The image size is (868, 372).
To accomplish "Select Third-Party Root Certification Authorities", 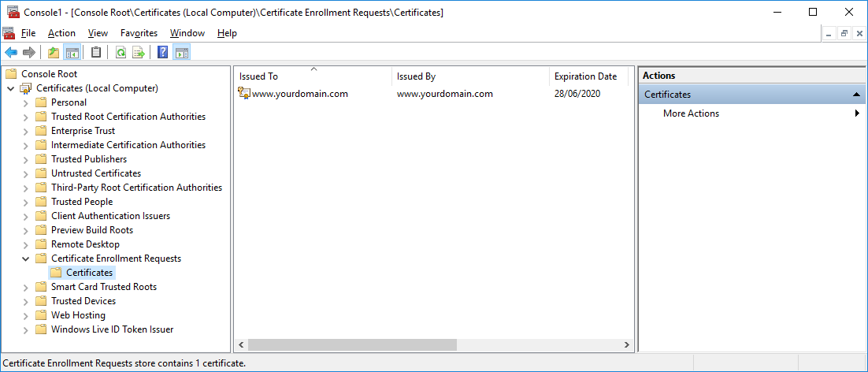I will click(136, 188).
